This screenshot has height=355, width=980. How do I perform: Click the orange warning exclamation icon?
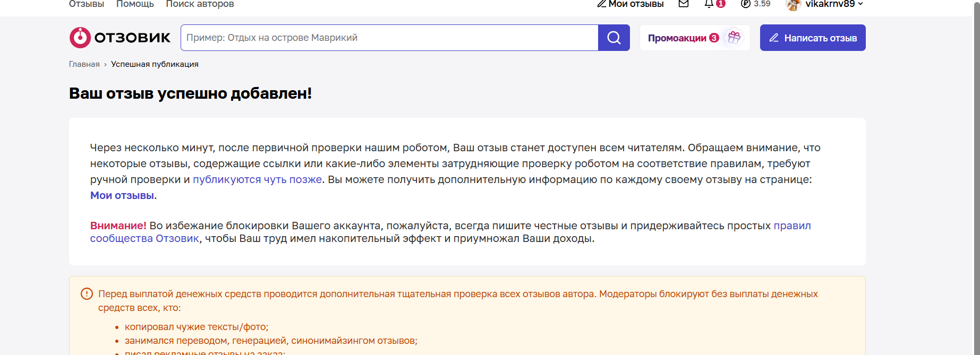87,293
